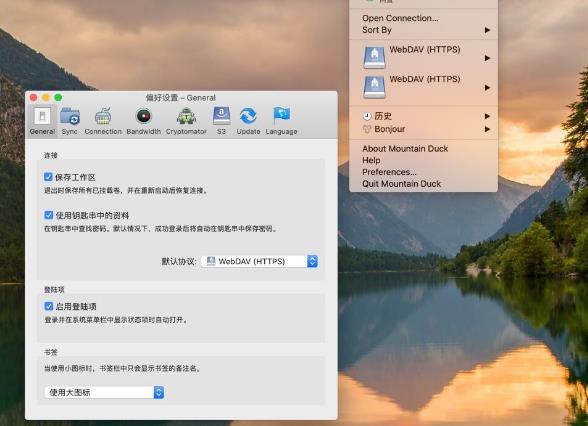
Task: Click the 偏好设置 – General window title
Action: [181, 98]
